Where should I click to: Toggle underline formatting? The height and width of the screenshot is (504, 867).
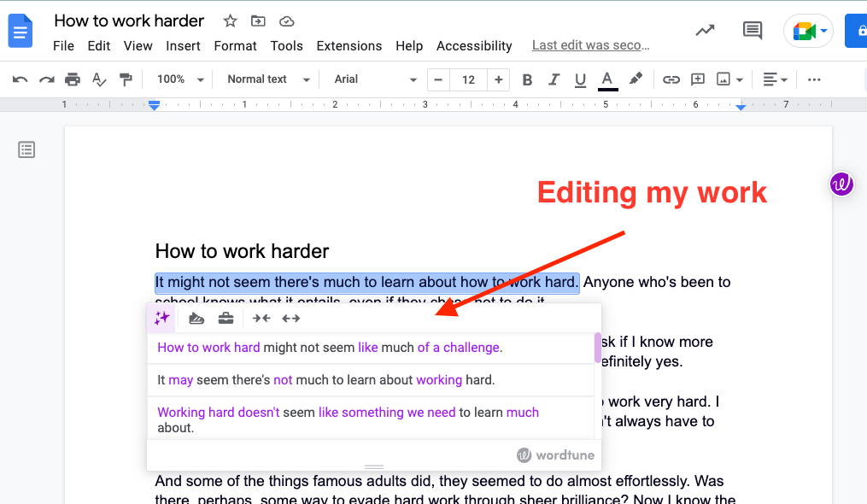[580, 79]
